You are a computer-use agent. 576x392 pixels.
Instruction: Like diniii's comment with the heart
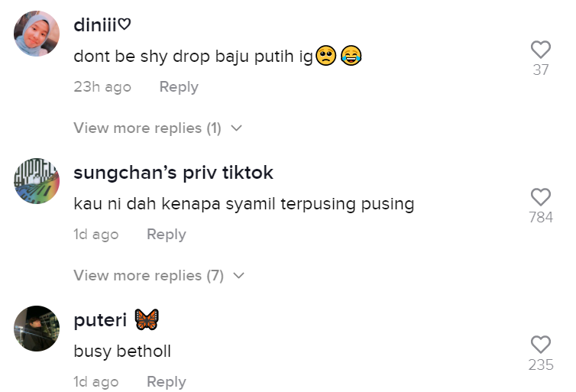click(x=540, y=50)
